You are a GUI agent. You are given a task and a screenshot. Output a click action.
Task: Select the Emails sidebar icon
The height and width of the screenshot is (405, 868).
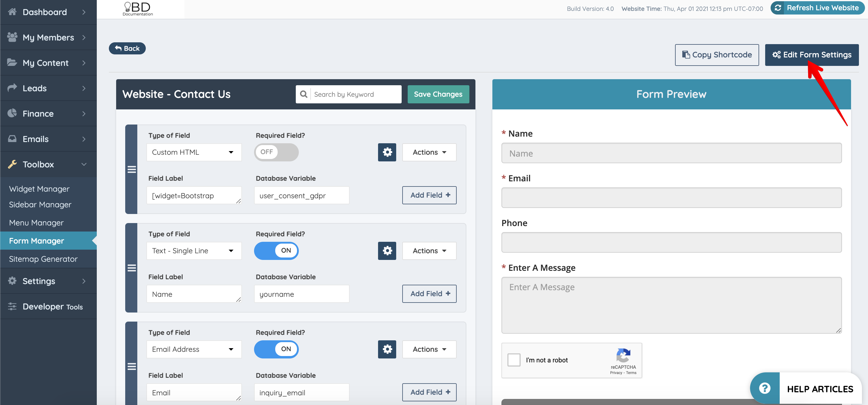pos(12,139)
